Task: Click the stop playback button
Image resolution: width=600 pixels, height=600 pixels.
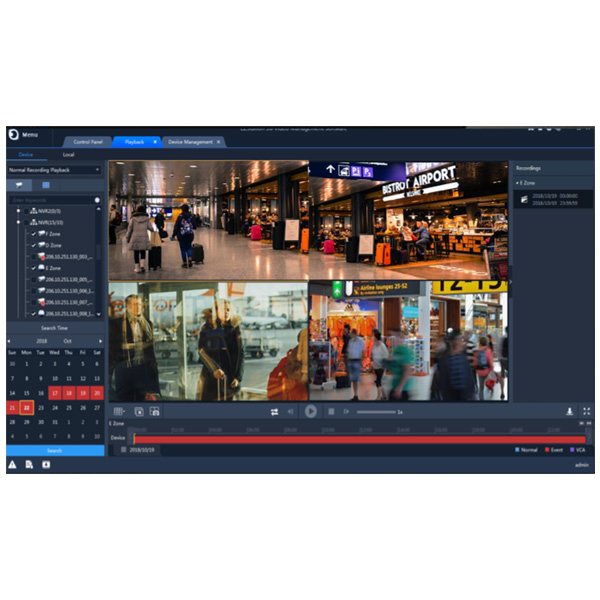Action: [x=331, y=411]
